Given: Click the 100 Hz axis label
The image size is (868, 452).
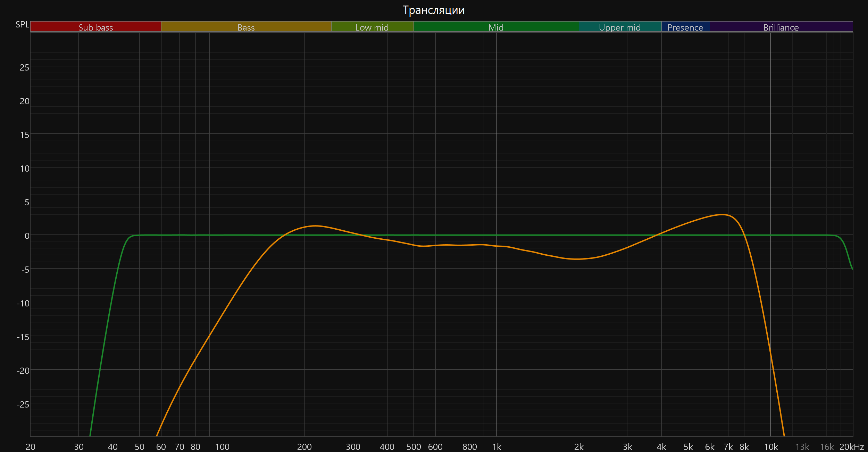Looking at the screenshot, I should click(222, 447).
